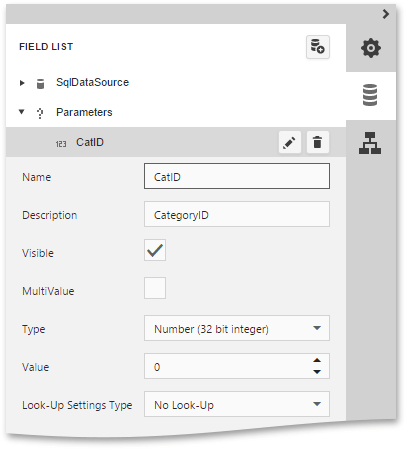Expand the SqlDataSource tree node
Screen dimensions: 406x450
(22, 83)
